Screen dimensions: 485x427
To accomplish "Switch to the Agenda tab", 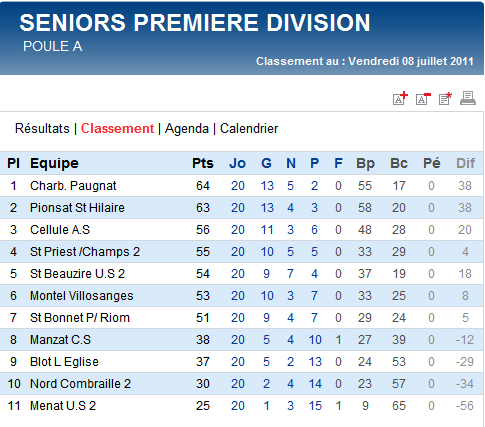I will pyautogui.click(x=187, y=129).
